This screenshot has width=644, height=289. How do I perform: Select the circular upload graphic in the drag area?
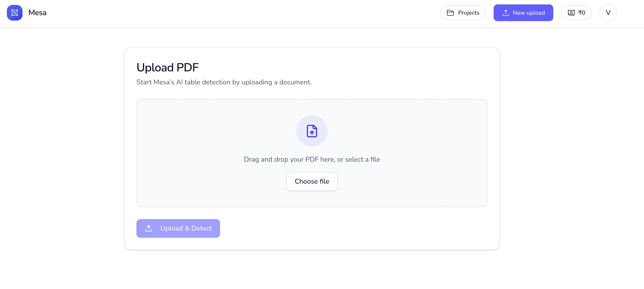[x=312, y=131]
